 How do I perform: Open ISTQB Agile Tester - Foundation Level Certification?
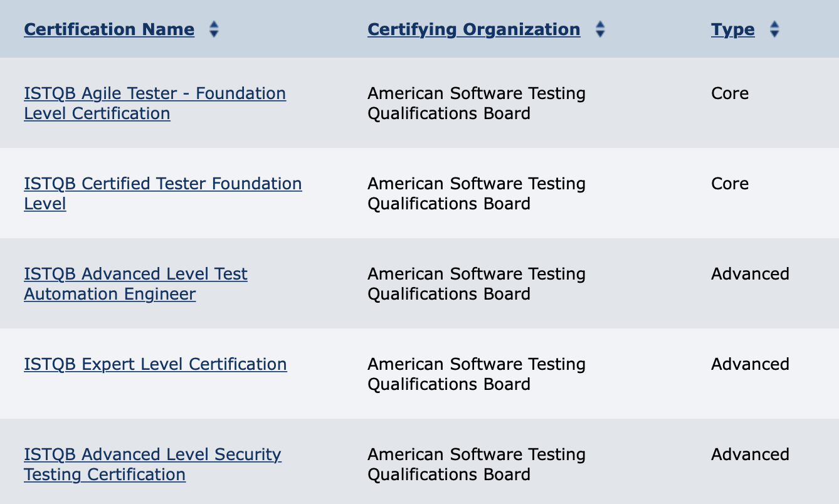155,103
